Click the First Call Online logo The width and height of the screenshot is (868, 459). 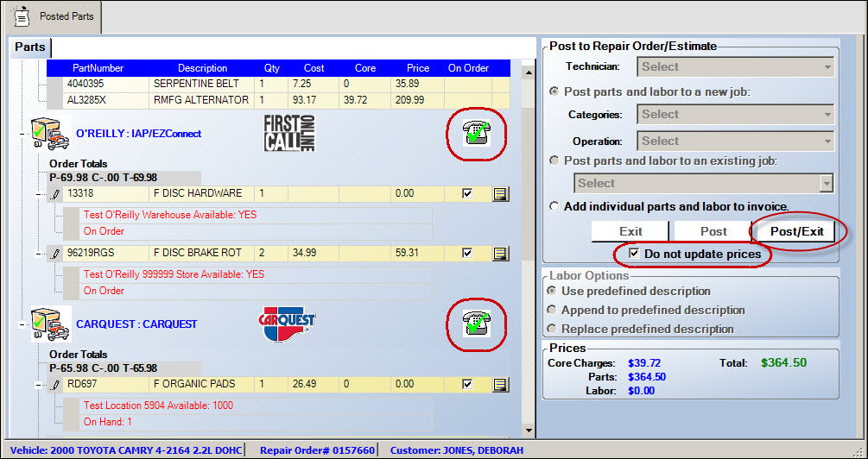289,133
